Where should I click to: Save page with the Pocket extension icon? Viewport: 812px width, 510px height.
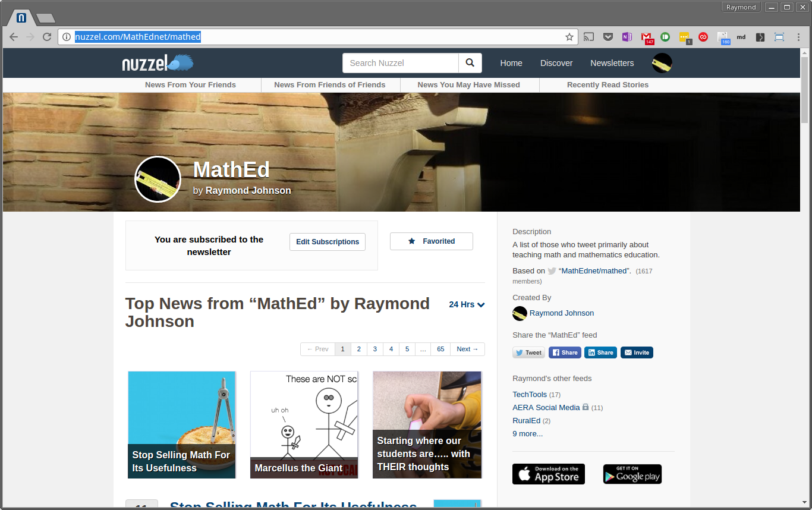[x=608, y=37]
